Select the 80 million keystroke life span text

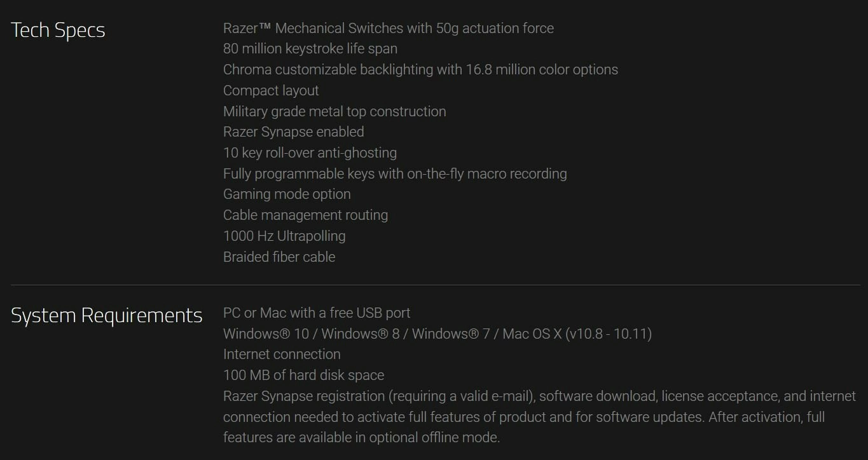(310, 49)
